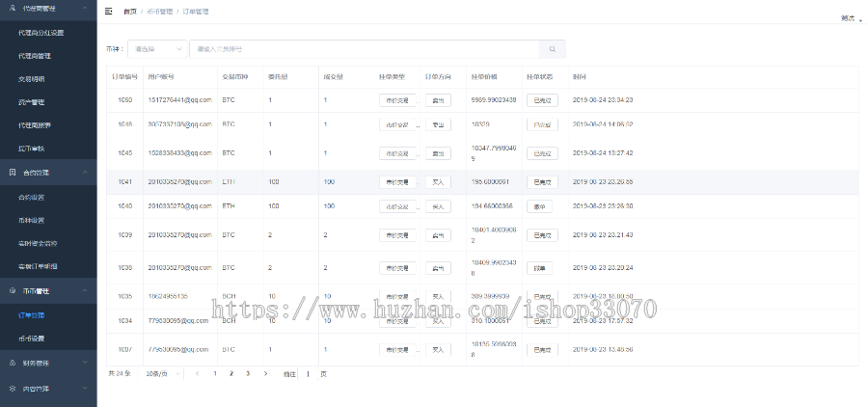Click 已完成 tag in order 1039 row
The width and height of the screenshot is (868, 407).
pyautogui.click(x=542, y=235)
